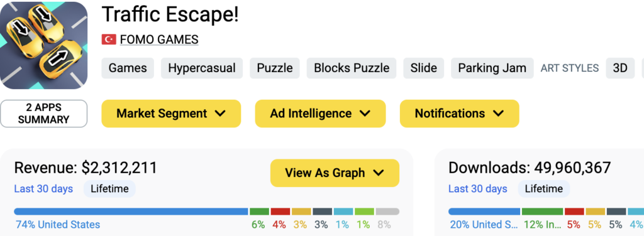
Task: Open the 2 Apps Summary button
Action: point(43,114)
